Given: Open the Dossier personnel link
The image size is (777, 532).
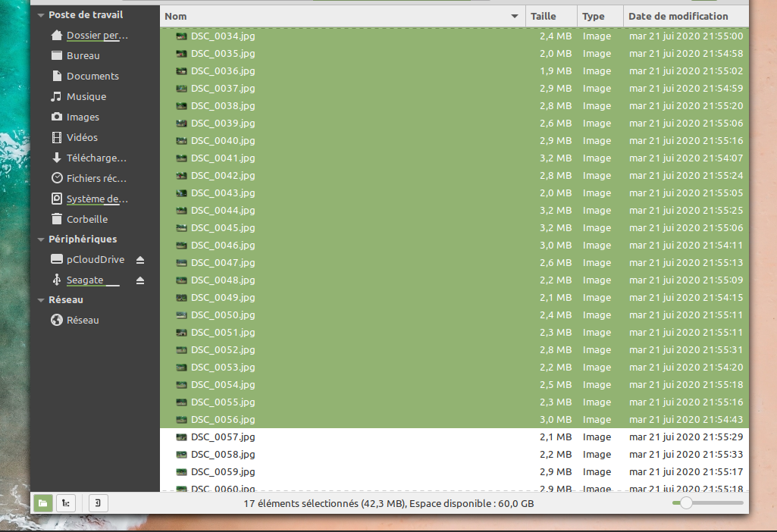Looking at the screenshot, I should coord(97,35).
